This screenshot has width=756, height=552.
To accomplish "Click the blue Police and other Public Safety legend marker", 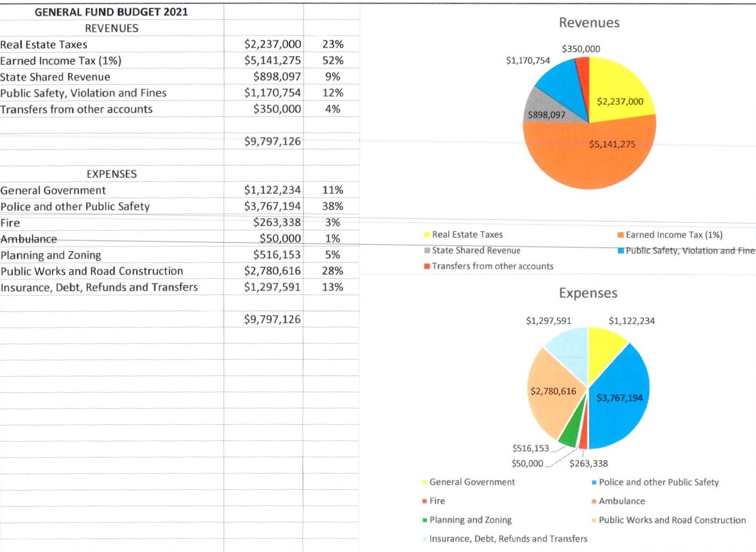I will [594, 482].
